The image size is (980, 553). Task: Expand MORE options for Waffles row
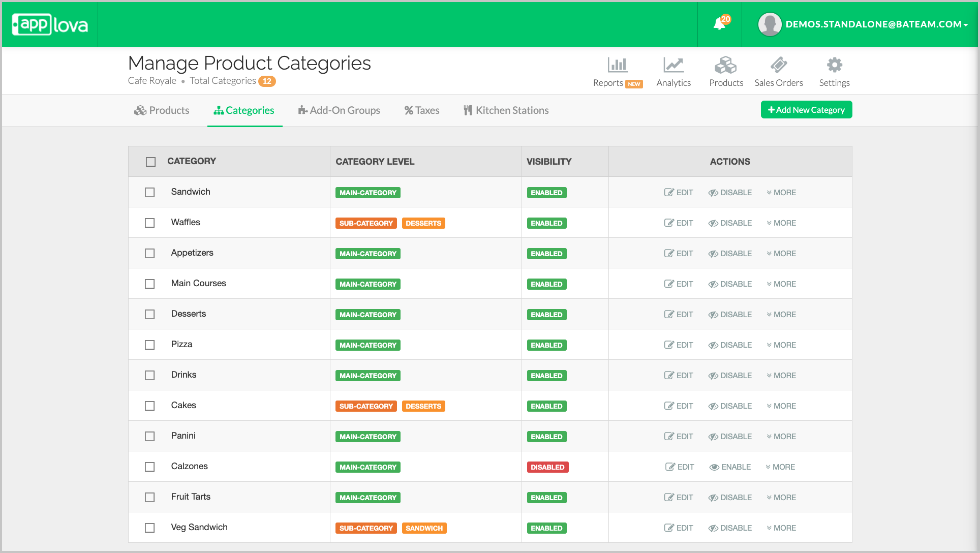click(x=781, y=223)
